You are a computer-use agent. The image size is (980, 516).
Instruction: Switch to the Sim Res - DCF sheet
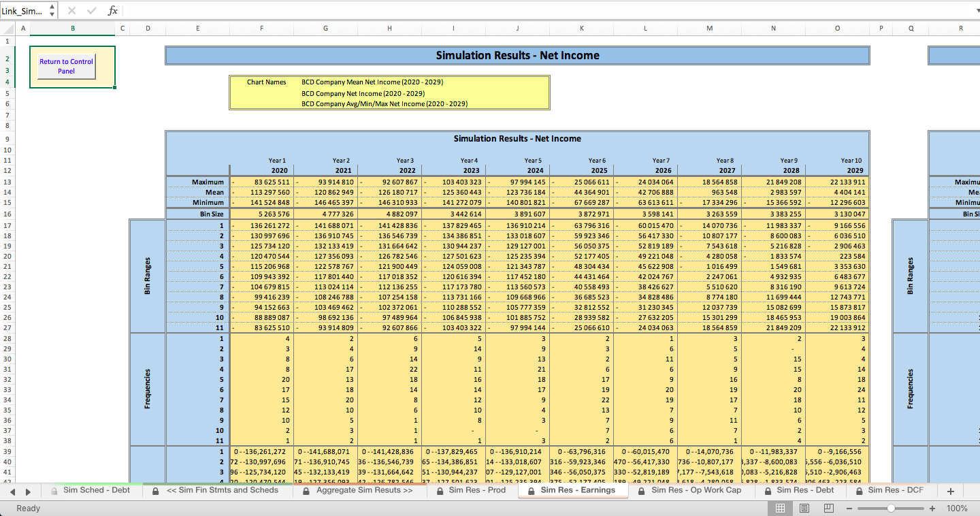[x=896, y=490]
